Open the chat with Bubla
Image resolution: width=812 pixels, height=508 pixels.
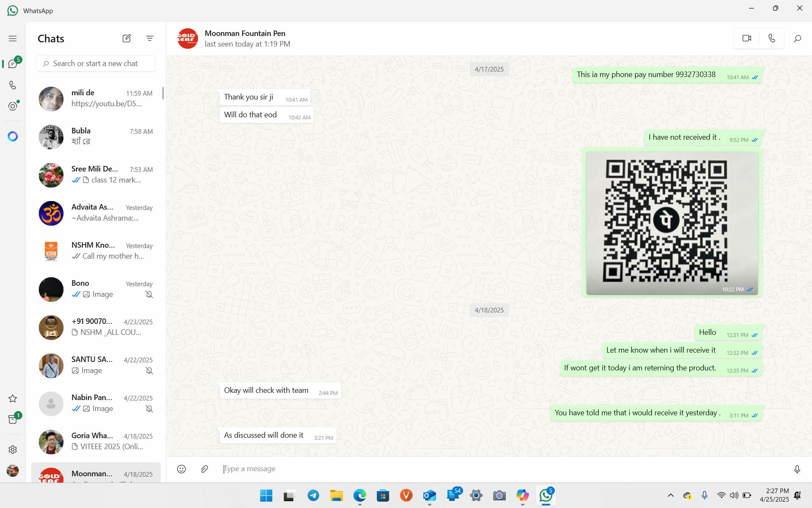tap(96, 137)
